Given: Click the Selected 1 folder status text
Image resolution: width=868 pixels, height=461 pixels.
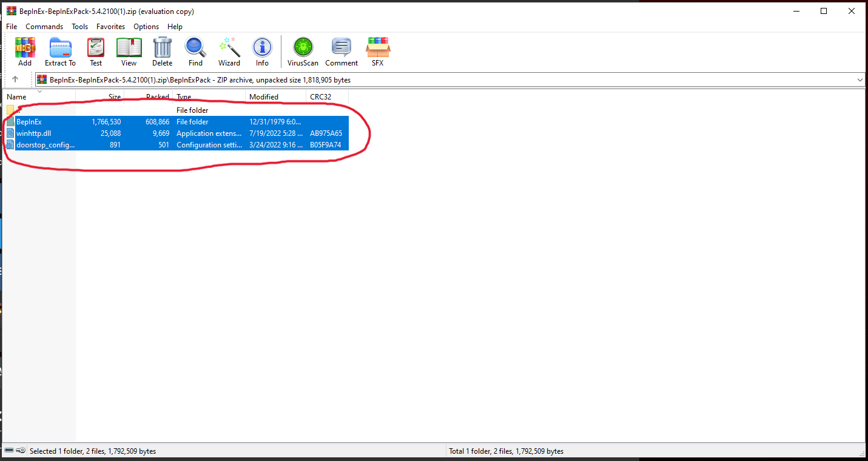Looking at the screenshot, I should tap(93, 451).
